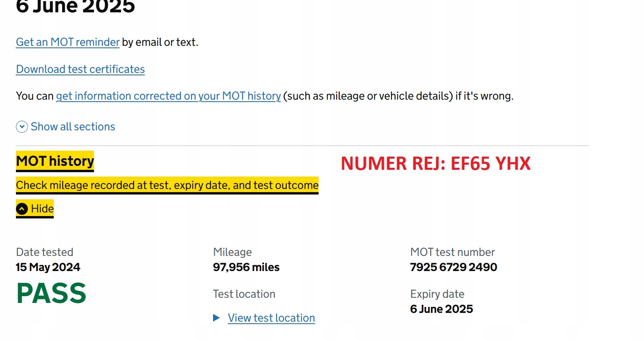
Task: Click the 97,956 miles mileage value
Action: [246, 267]
